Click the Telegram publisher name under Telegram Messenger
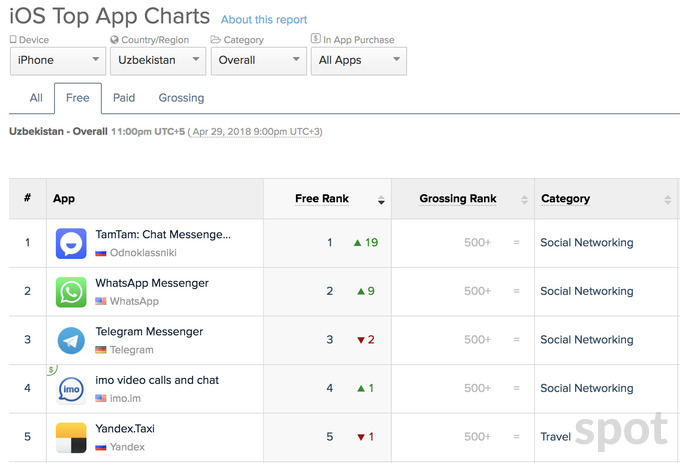 click(131, 350)
